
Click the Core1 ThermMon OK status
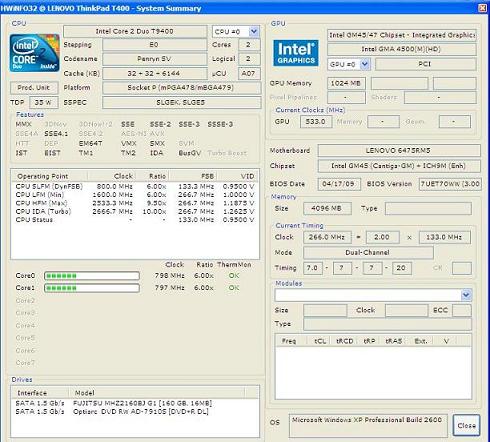pyautogui.click(x=234, y=288)
